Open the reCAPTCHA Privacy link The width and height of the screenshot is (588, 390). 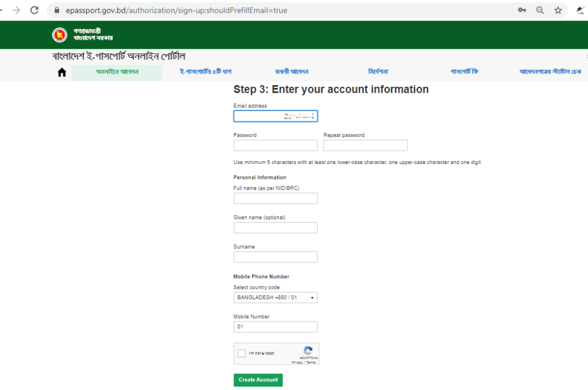(297, 362)
